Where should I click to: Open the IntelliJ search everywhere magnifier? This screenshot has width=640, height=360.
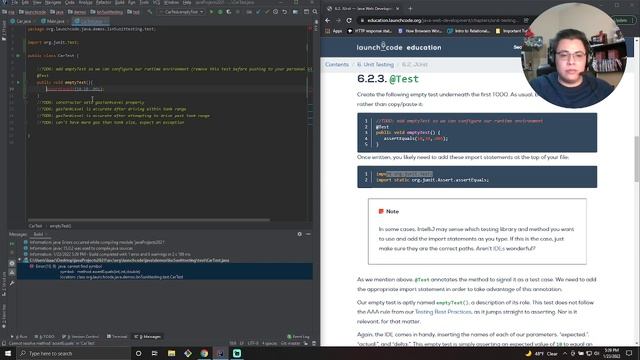point(315,12)
